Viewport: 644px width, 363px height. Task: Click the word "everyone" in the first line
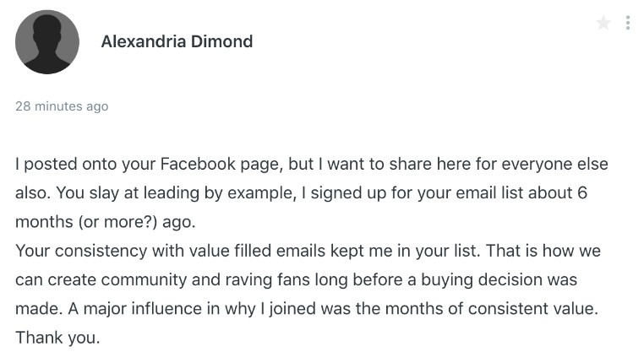[505, 165]
